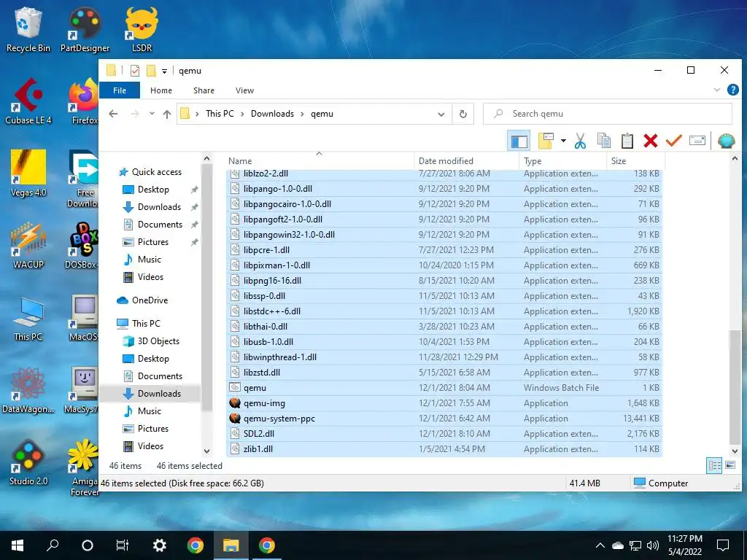Delete selection with red X icon
747x560 pixels.
click(x=650, y=141)
